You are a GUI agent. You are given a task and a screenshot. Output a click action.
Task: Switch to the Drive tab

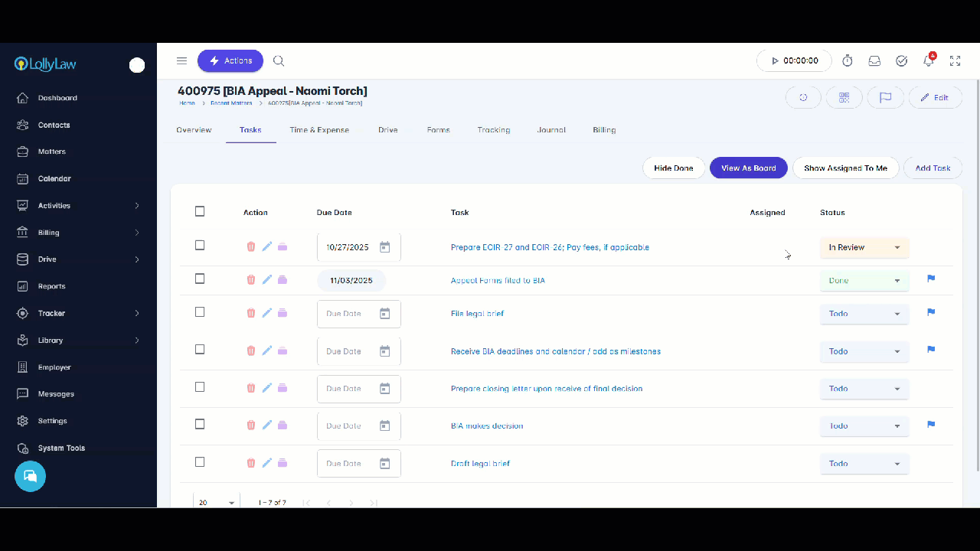(388, 130)
